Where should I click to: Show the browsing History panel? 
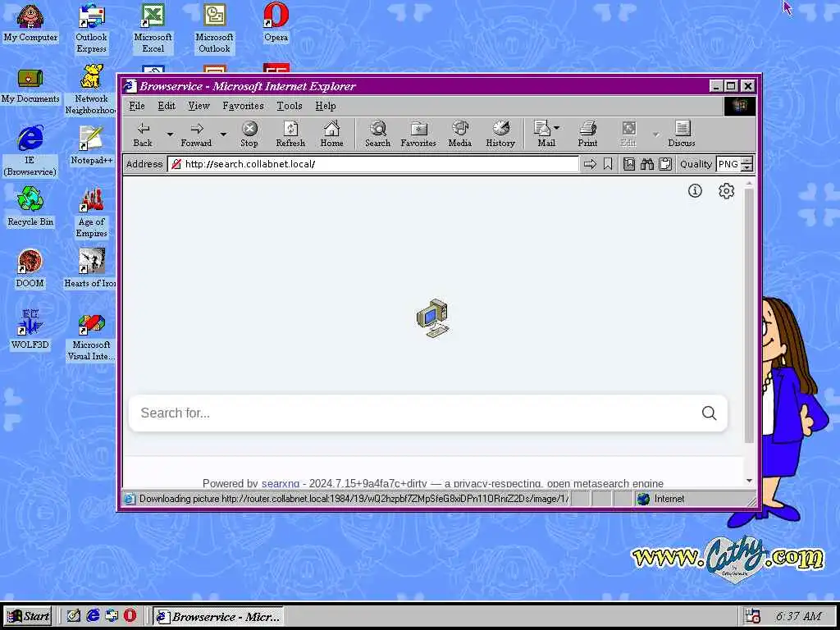click(500, 134)
